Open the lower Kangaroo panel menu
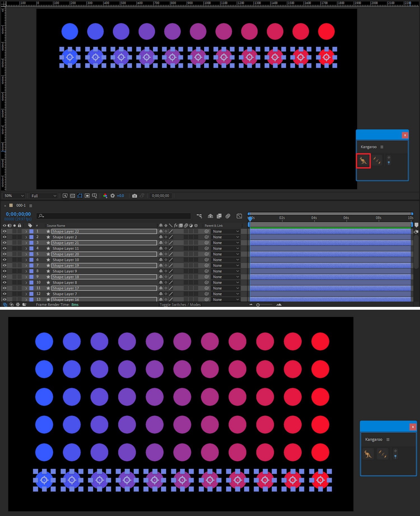 [388, 439]
